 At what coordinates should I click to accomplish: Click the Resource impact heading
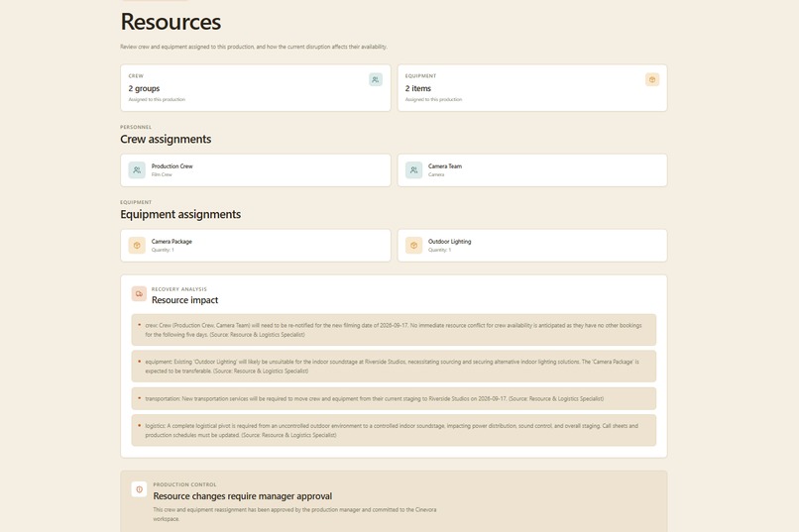[185, 300]
